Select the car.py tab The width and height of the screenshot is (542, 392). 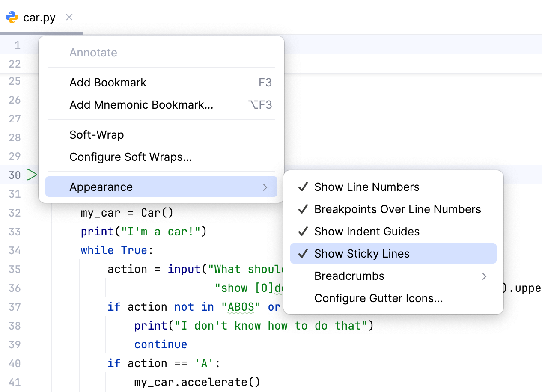(39, 18)
